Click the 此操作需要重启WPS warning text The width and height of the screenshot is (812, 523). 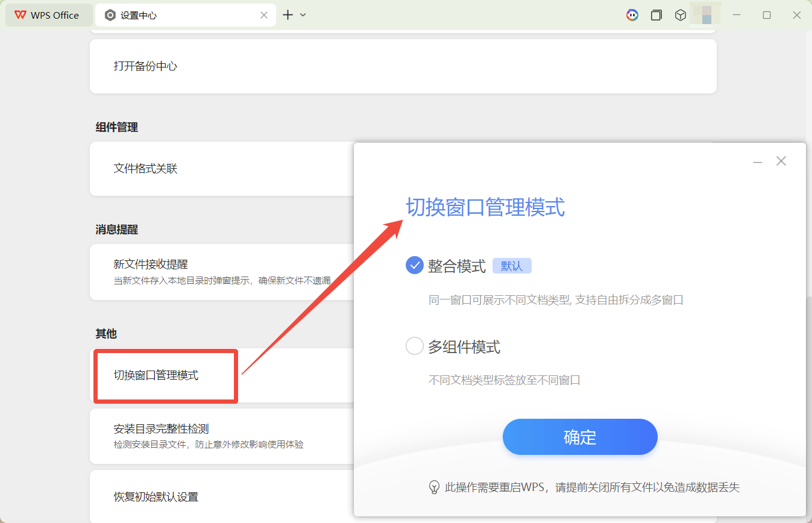pos(592,487)
